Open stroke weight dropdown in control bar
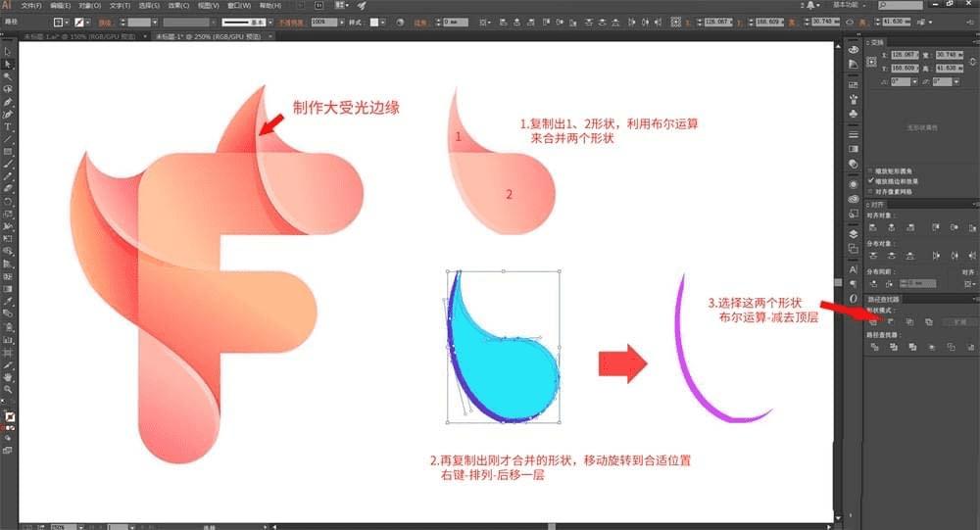Screen dimensions: 980x530 [155, 22]
